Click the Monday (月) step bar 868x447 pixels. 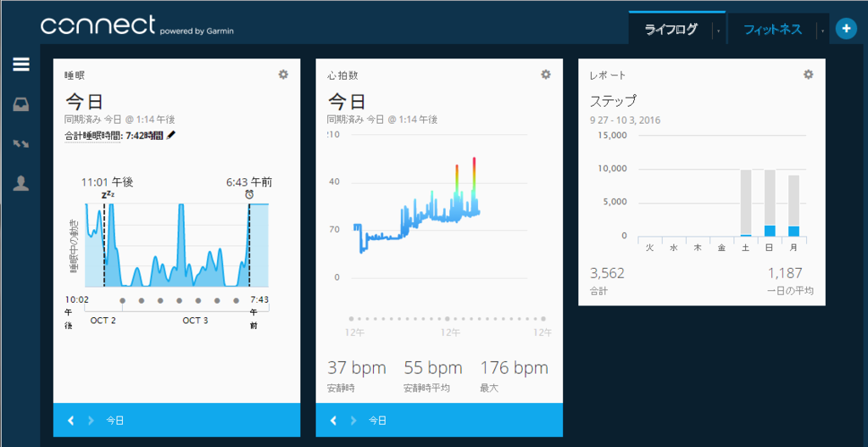[793, 206]
